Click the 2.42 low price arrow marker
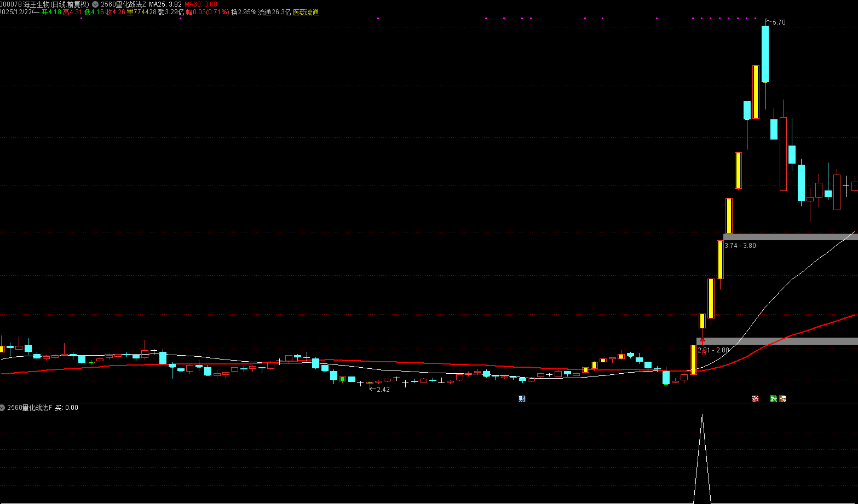Image resolution: width=858 pixels, height=504 pixels. [x=379, y=390]
